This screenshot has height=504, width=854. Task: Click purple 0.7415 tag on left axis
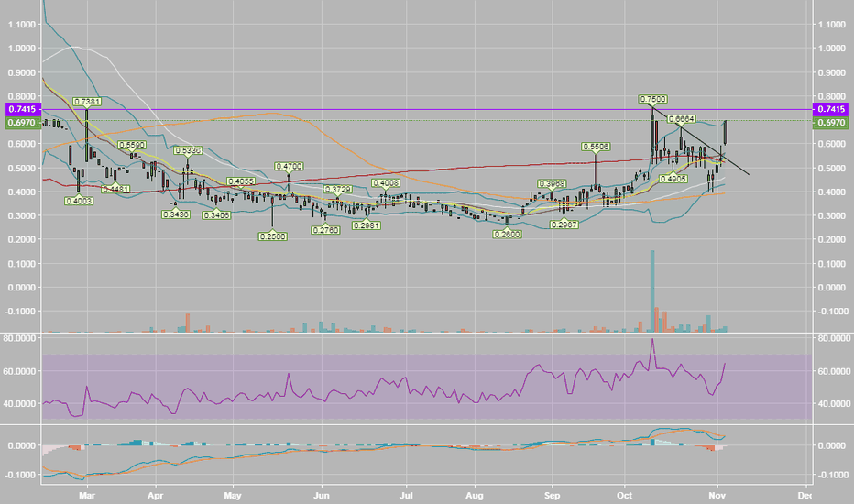click(22, 109)
